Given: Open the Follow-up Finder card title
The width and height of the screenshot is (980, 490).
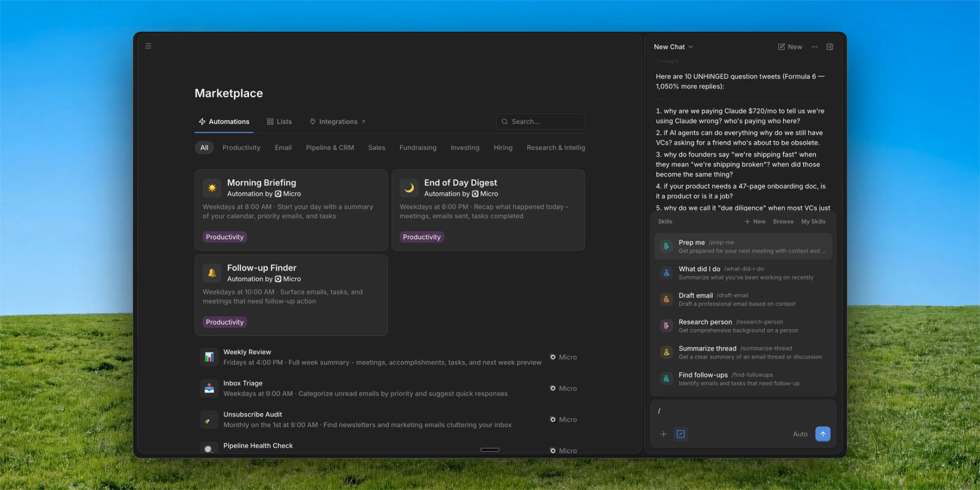Looking at the screenshot, I should pyautogui.click(x=261, y=268).
